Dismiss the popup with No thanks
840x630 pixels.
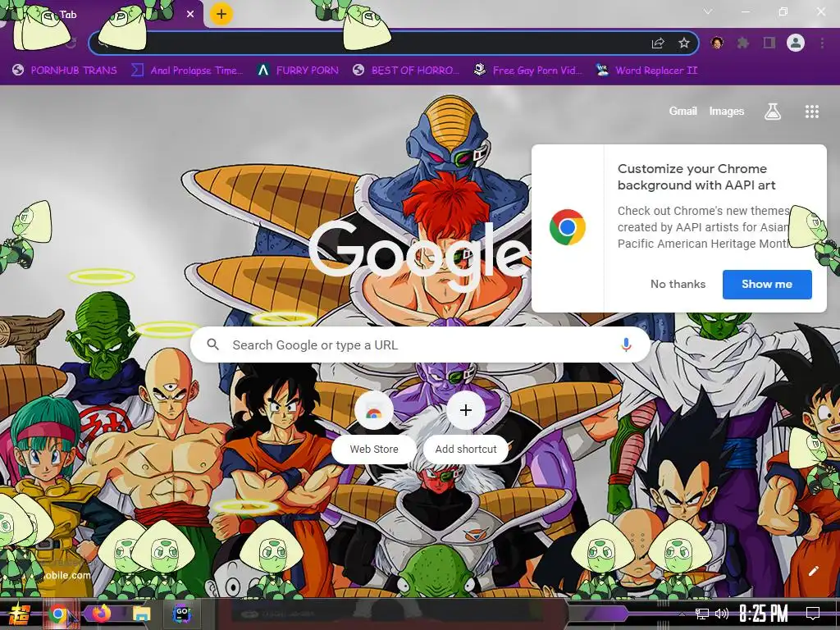pos(678,284)
